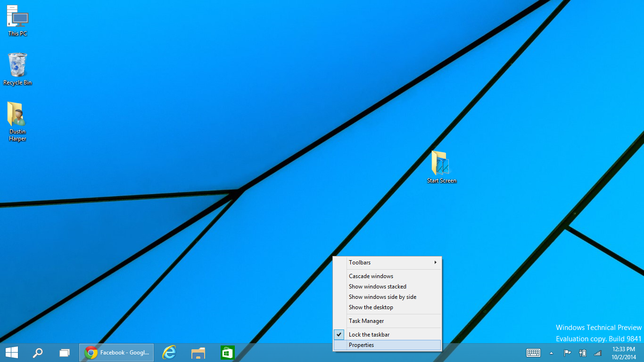Viewport: 644px width, 362px height.
Task: Launch Internet Explorer from taskbar
Action: point(169,353)
